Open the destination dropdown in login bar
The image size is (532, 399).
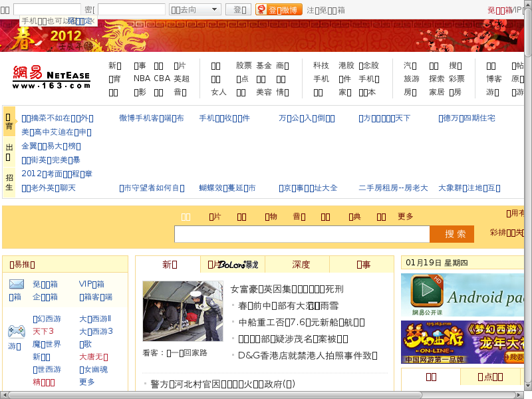tap(196, 9)
